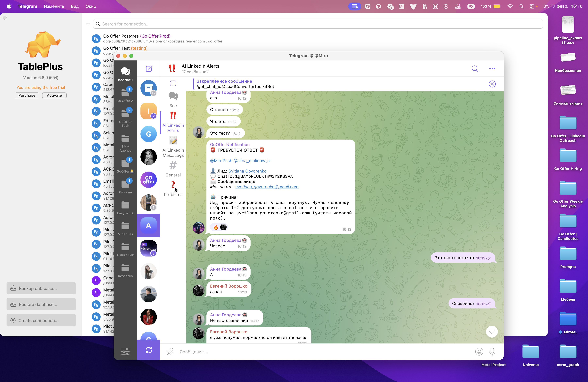Open the search in chat magnifier icon
Screen dimensions: 588x382
point(475,68)
